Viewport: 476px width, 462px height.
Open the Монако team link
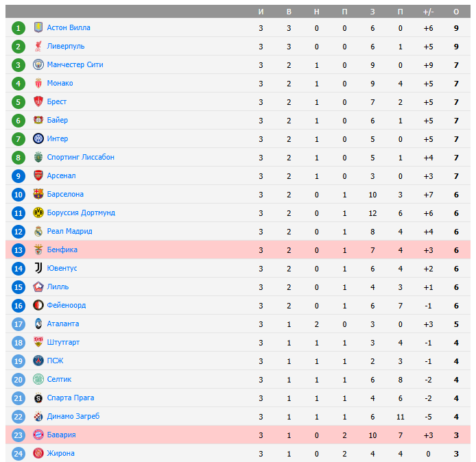coord(60,83)
